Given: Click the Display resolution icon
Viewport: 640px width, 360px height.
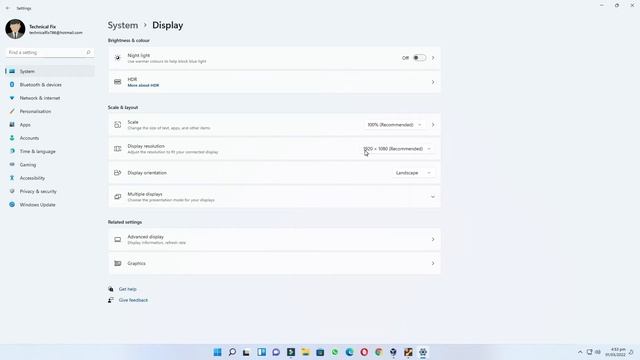Looking at the screenshot, I should (118, 149).
